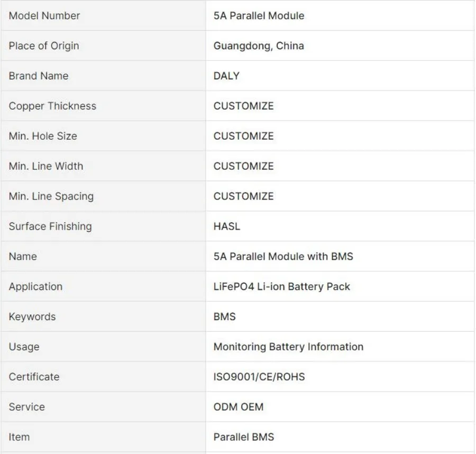This screenshot has width=476, height=454.
Task: Click the ISO9001/CE/ROHS certificate value
Action: [259, 377]
